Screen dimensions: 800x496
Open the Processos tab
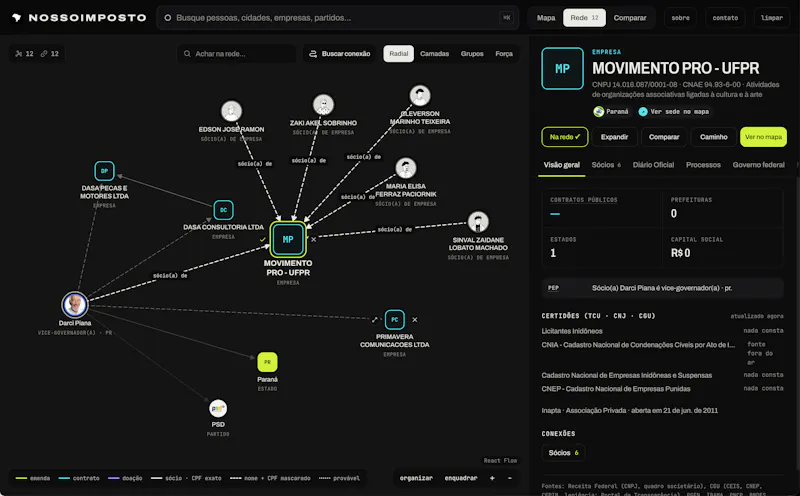coord(703,165)
